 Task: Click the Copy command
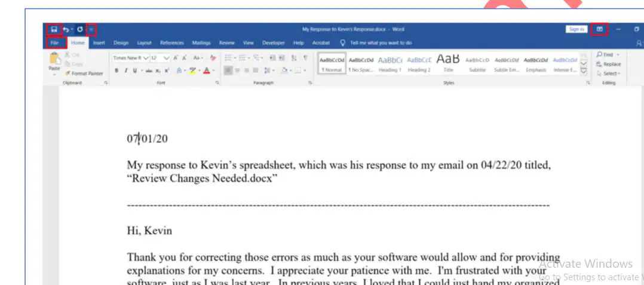pos(73,64)
